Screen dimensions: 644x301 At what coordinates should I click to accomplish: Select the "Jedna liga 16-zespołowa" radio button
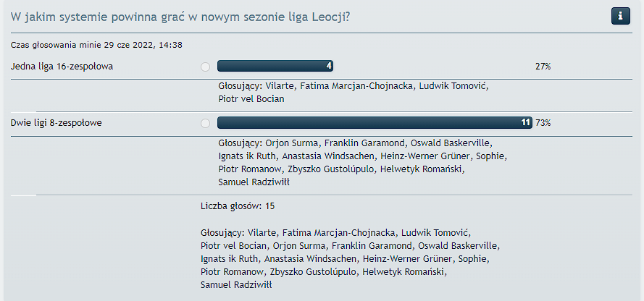[205, 67]
